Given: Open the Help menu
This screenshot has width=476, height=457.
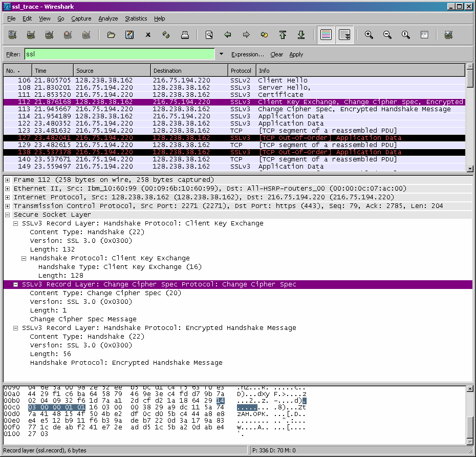Looking at the screenshot, I should point(159,18).
